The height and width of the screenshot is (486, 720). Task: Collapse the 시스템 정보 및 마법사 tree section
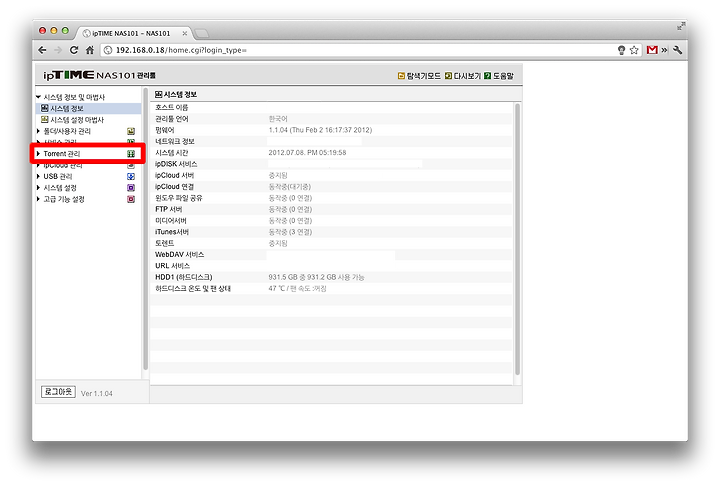coord(39,97)
